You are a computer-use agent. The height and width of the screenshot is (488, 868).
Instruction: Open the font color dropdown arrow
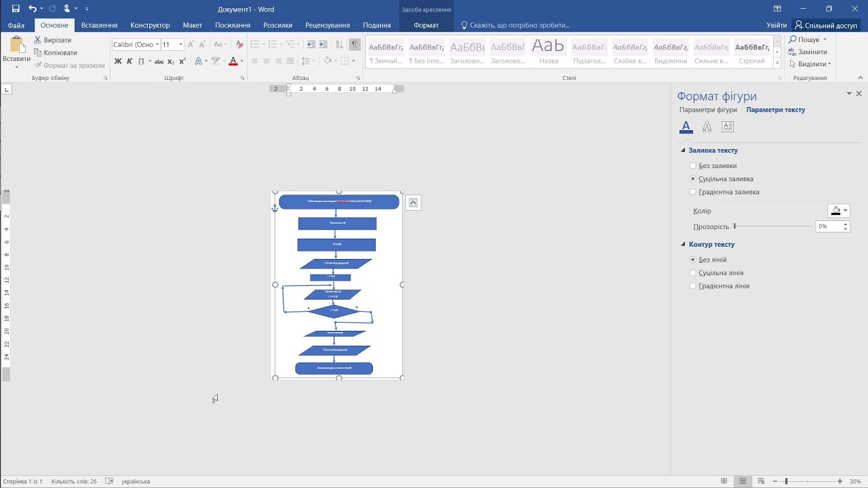pos(241,61)
